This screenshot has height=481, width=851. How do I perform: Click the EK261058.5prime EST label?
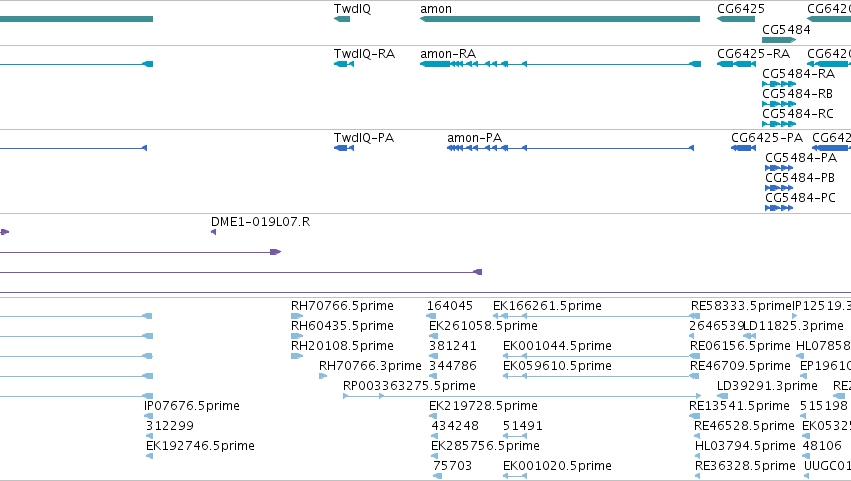pos(483,326)
